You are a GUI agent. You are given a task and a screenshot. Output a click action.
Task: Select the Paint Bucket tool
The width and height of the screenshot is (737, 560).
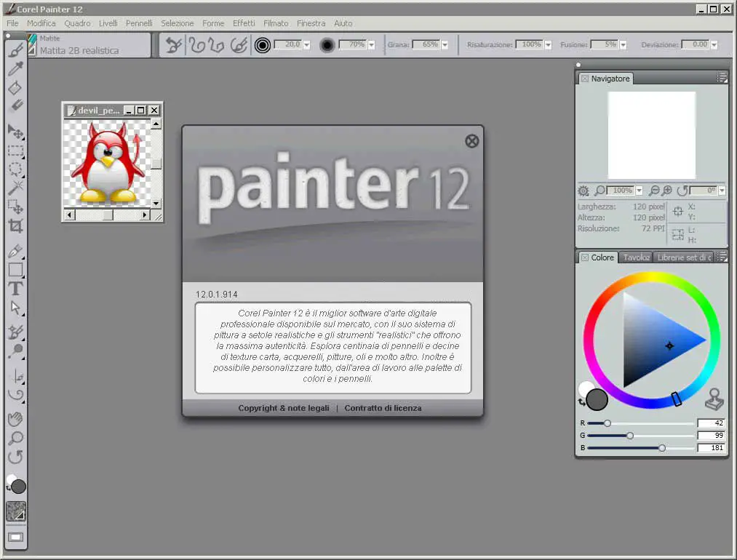tap(15, 87)
